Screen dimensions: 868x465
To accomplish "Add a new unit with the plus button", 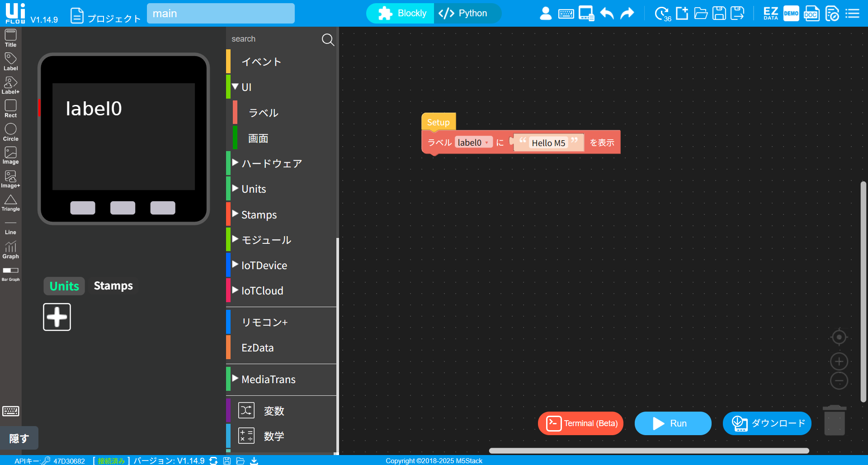I will (57, 317).
